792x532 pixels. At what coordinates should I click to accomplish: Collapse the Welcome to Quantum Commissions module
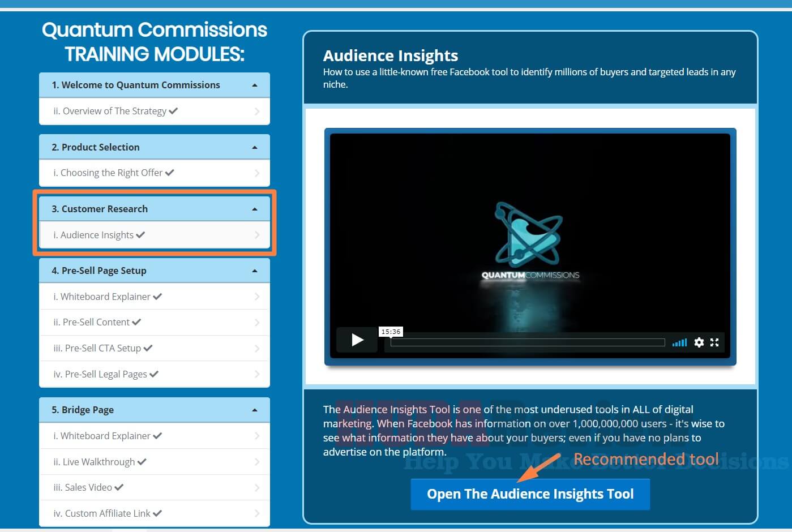[x=255, y=85]
